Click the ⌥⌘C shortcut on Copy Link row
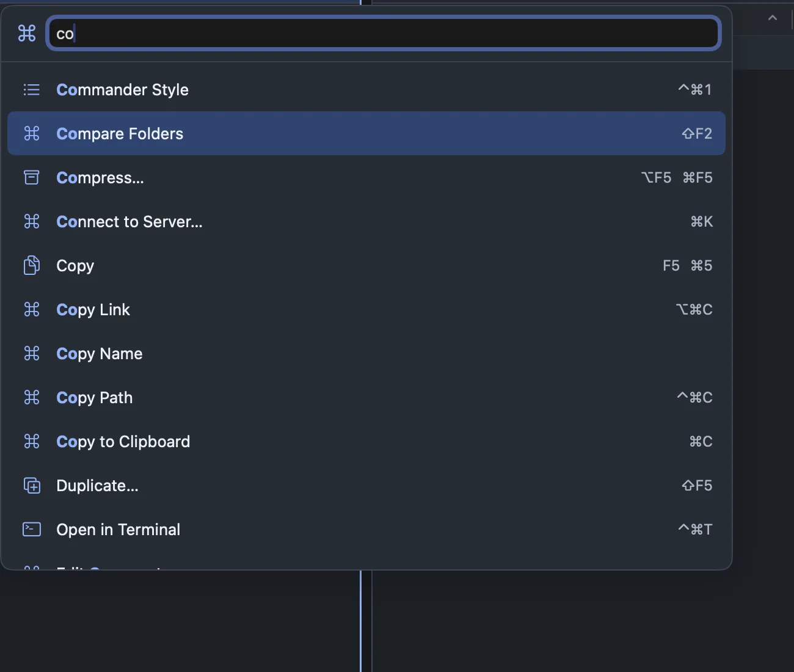The image size is (794, 672). point(694,309)
